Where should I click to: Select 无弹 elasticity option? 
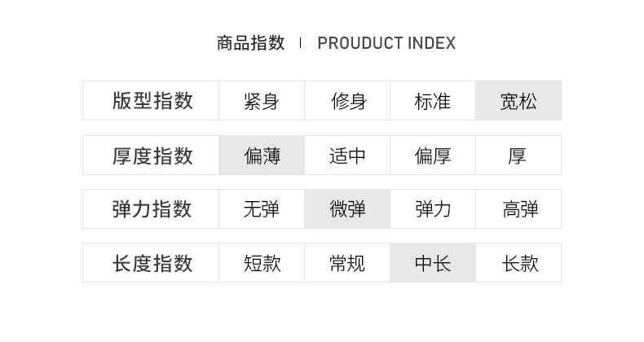click(x=262, y=209)
